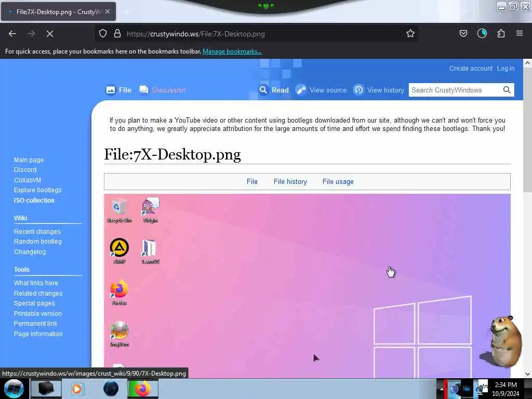Open Page information link

tap(38, 334)
